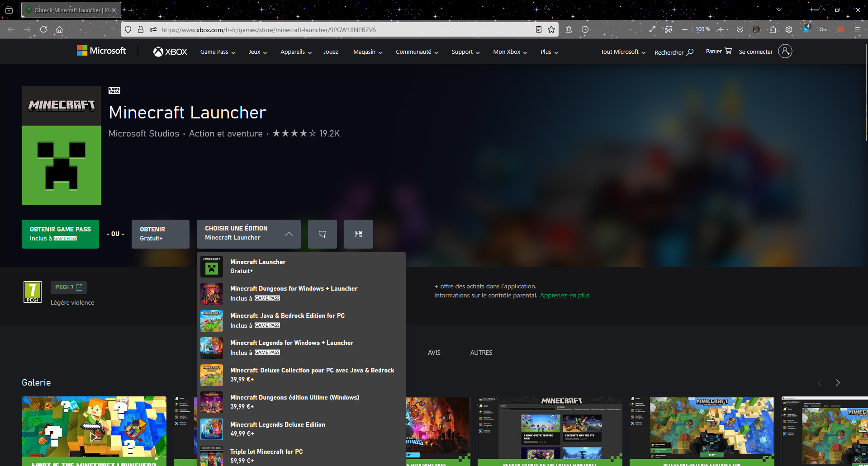Close the Minecraft Launcher browser tab
Screen dimensions: 868x466
(x=114, y=10)
